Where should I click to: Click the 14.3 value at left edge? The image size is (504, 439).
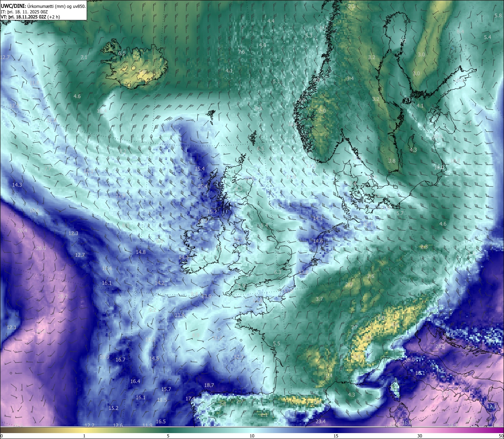[17, 185]
